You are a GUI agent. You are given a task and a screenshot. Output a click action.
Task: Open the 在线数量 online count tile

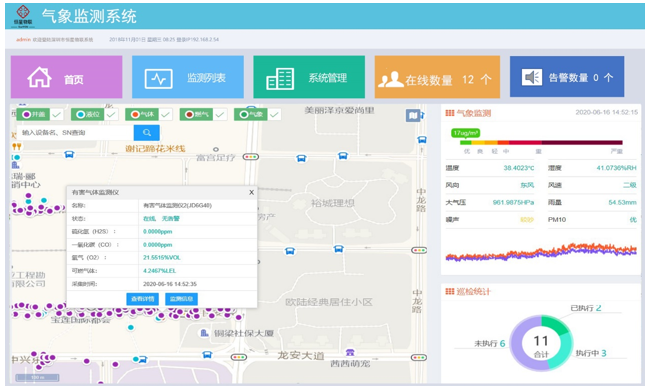437,77
